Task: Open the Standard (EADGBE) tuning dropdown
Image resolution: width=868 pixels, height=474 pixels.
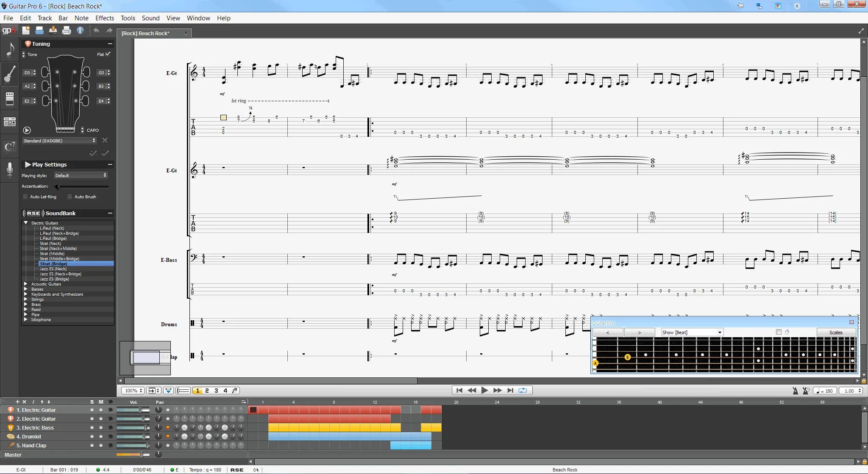Action: (x=59, y=141)
